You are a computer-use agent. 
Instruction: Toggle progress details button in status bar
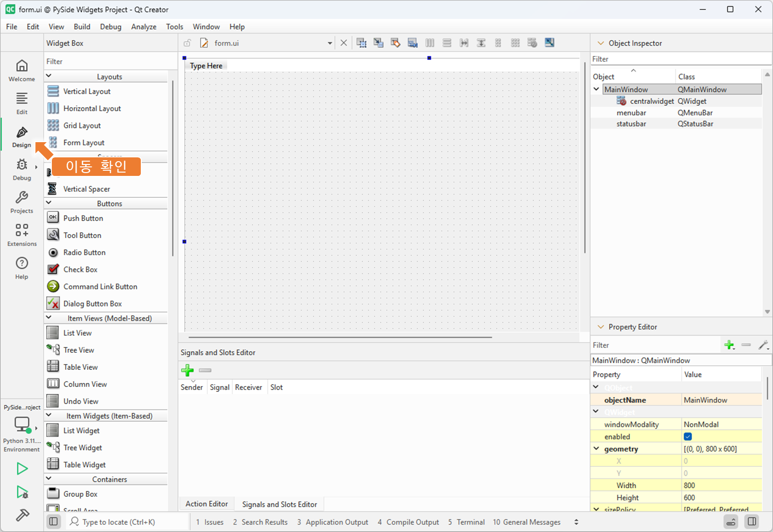tap(731, 522)
